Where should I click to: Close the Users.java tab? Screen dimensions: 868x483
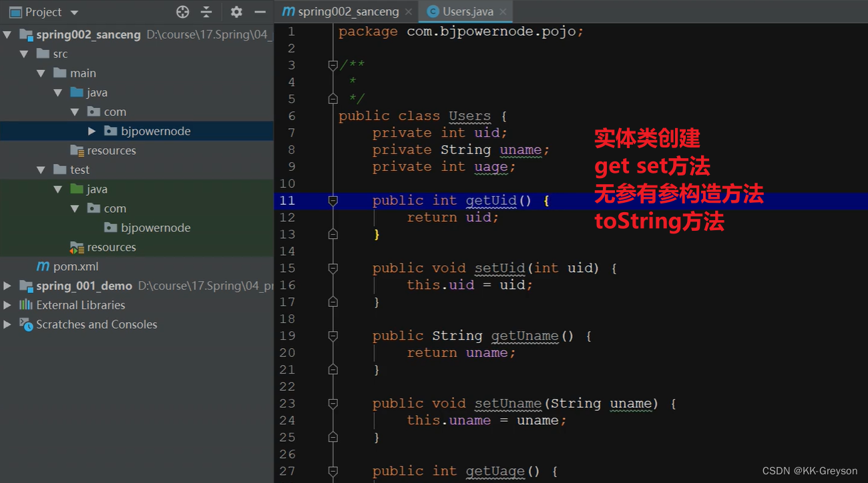pyautogui.click(x=503, y=12)
